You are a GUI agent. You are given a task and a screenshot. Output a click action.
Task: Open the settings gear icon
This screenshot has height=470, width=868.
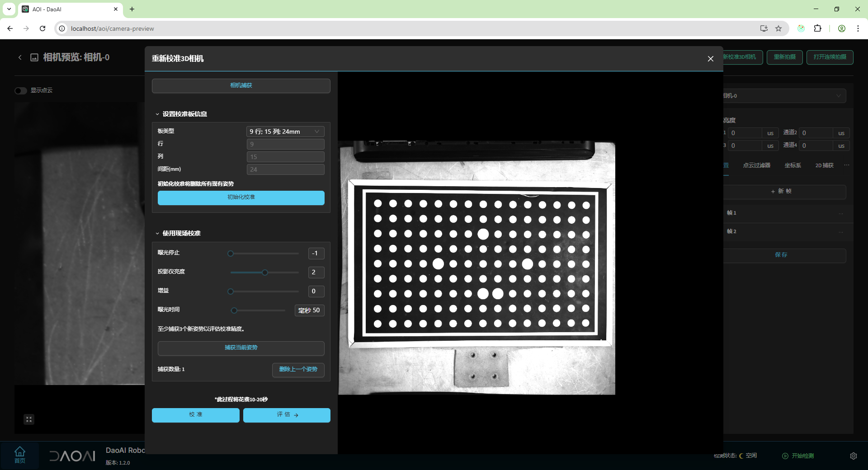[x=853, y=456]
